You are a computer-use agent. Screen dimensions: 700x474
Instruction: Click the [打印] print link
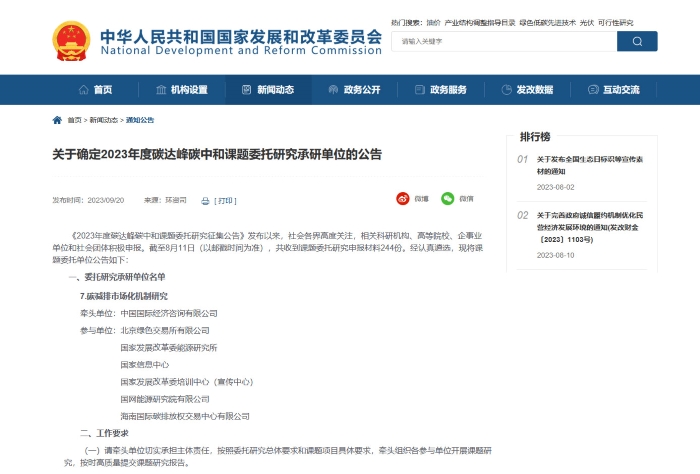click(x=225, y=201)
